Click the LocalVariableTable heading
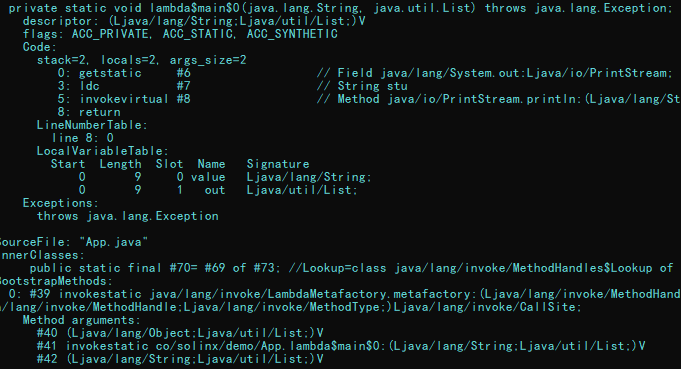This screenshot has width=681, height=369. 102,151
